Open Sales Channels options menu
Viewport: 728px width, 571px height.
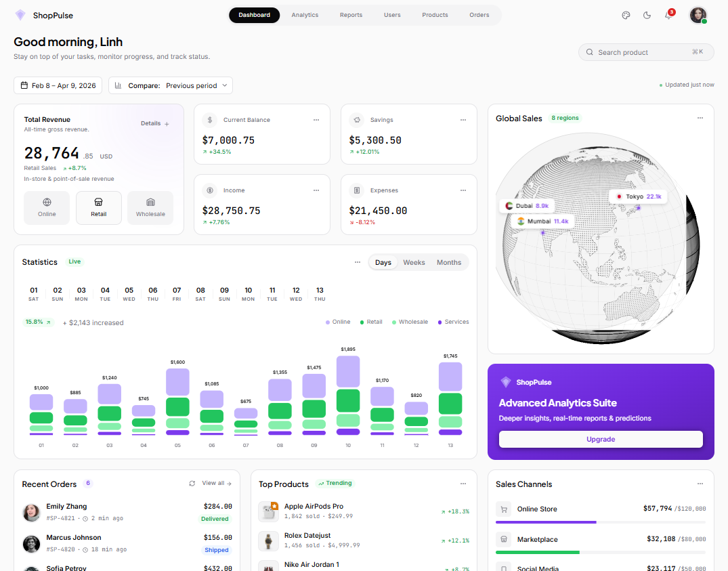(700, 484)
